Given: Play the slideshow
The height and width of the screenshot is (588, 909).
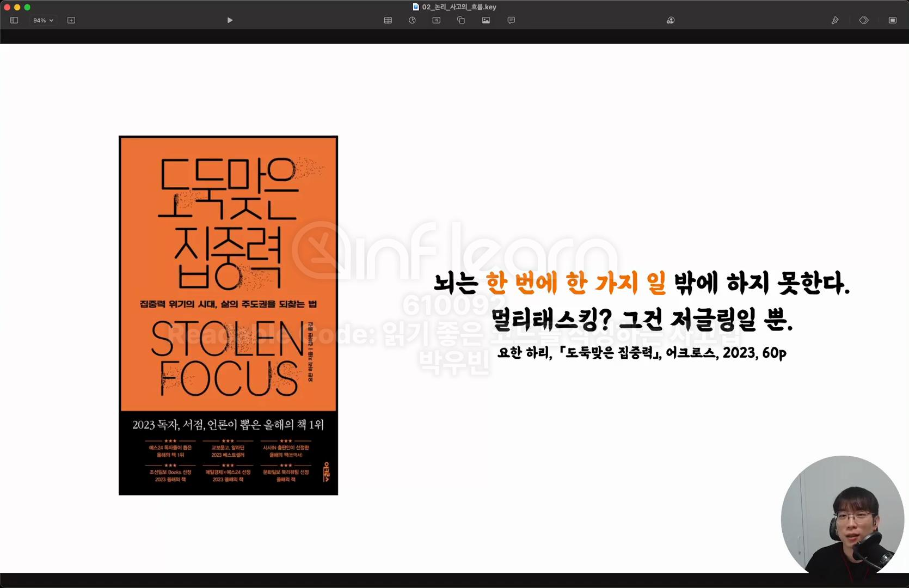Looking at the screenshot, I should point(230,20).
